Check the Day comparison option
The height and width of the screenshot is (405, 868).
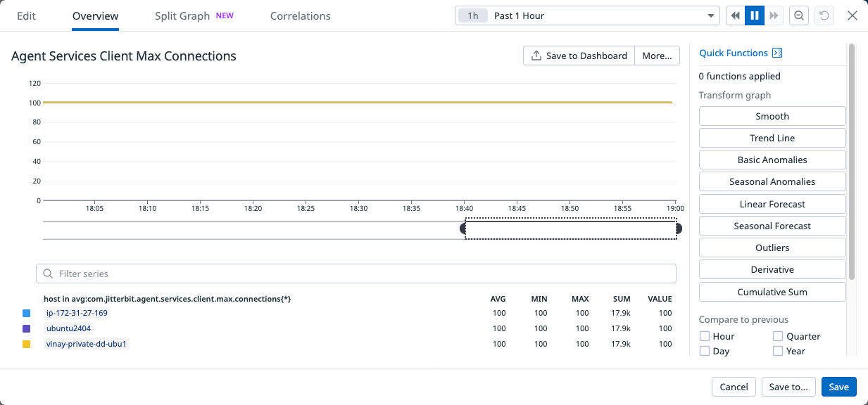click(x=704, y=351)
